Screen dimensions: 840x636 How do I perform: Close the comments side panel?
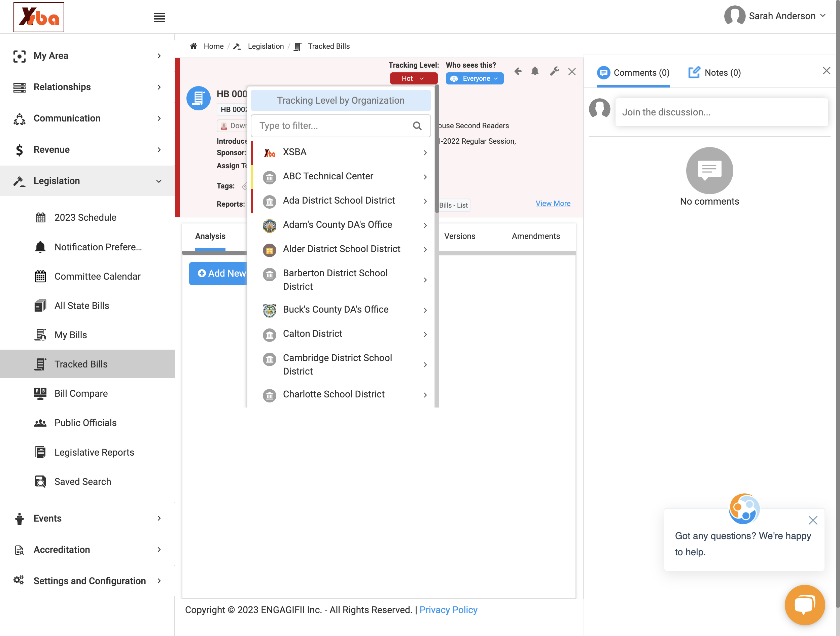coord(826,71)
